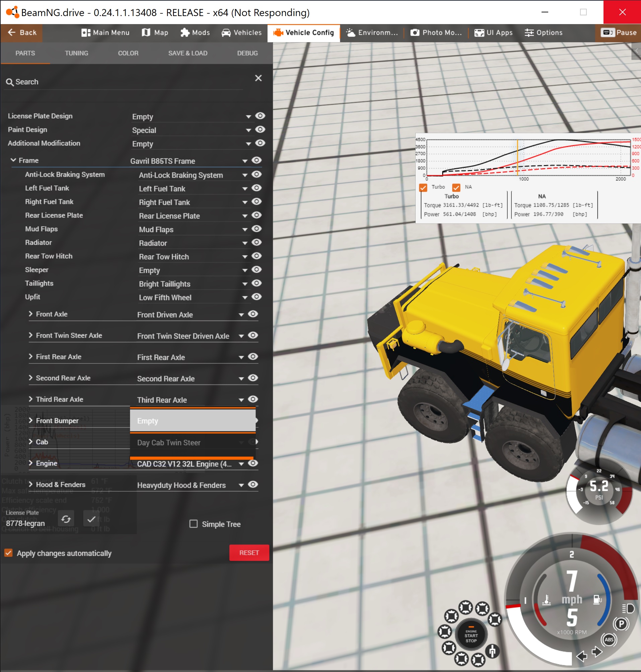Click the Engine Start Stop button

coord(471,635)
